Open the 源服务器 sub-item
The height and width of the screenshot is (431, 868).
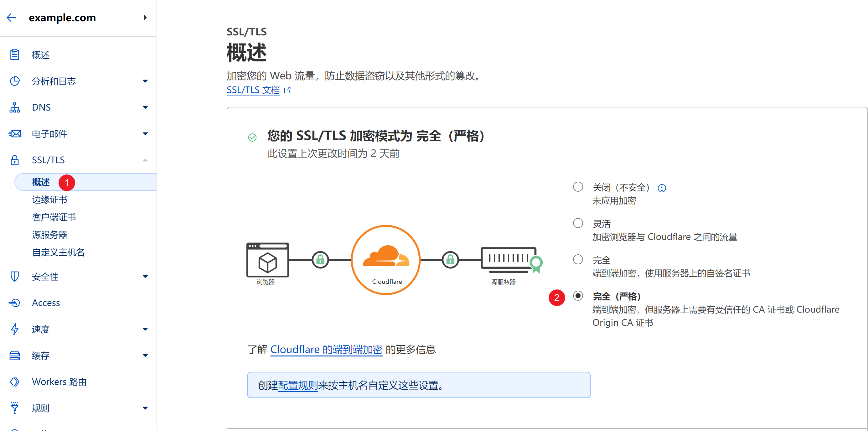49,235
